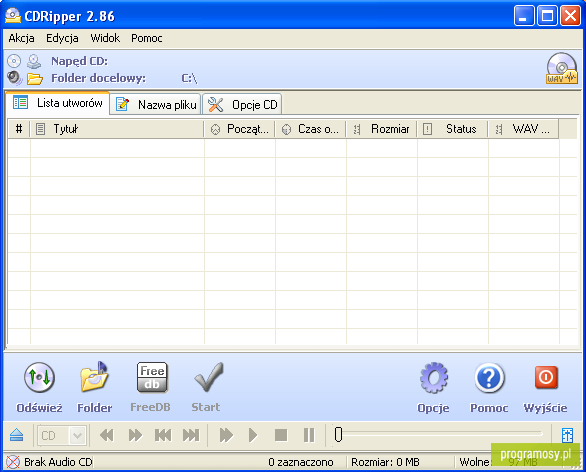Click the no-CD crossed icon in status bar
586x472 pixels.
point(13,462)
